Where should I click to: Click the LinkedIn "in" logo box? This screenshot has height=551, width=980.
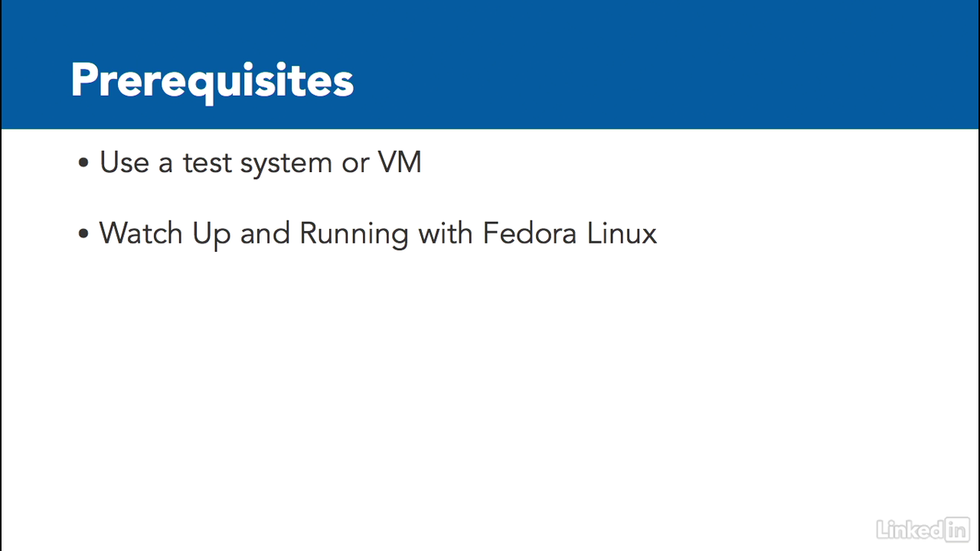957,528
